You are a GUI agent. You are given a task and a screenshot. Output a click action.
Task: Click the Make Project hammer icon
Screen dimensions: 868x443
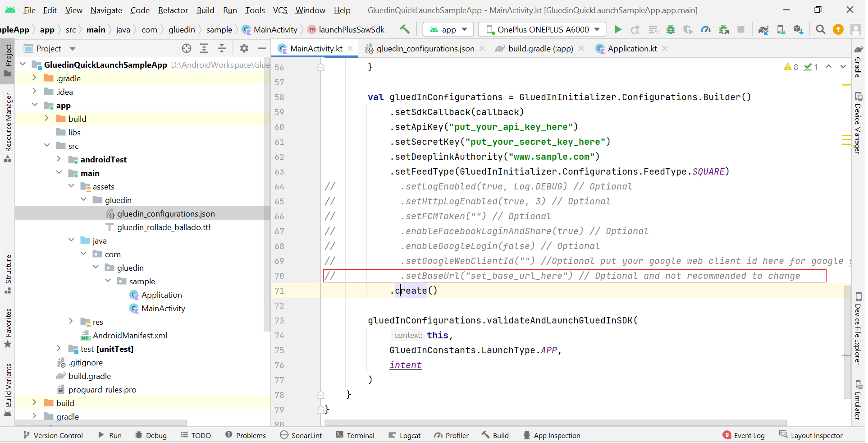(404, 29)
